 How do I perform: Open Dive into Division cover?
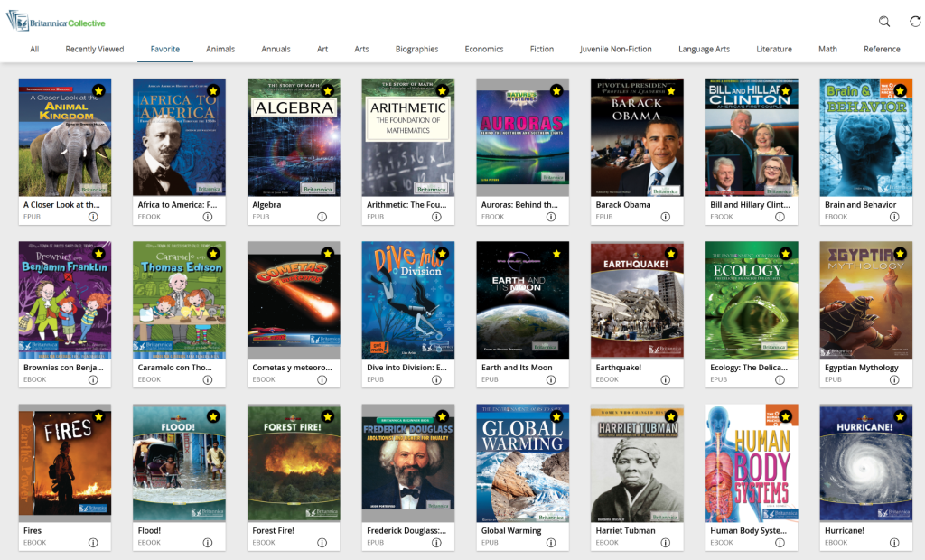408,301
